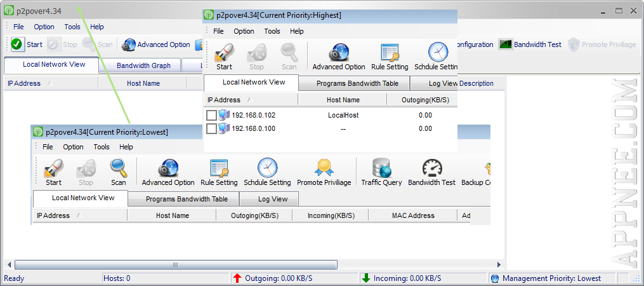
Task: Select Local Network View tab in main window
Action: (x=51, y=65)
